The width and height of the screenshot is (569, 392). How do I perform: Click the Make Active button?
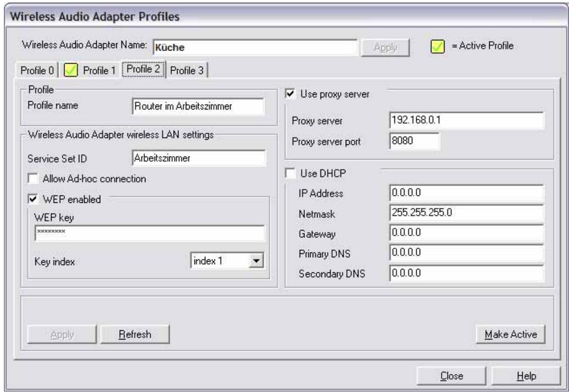tap(511, 334)
